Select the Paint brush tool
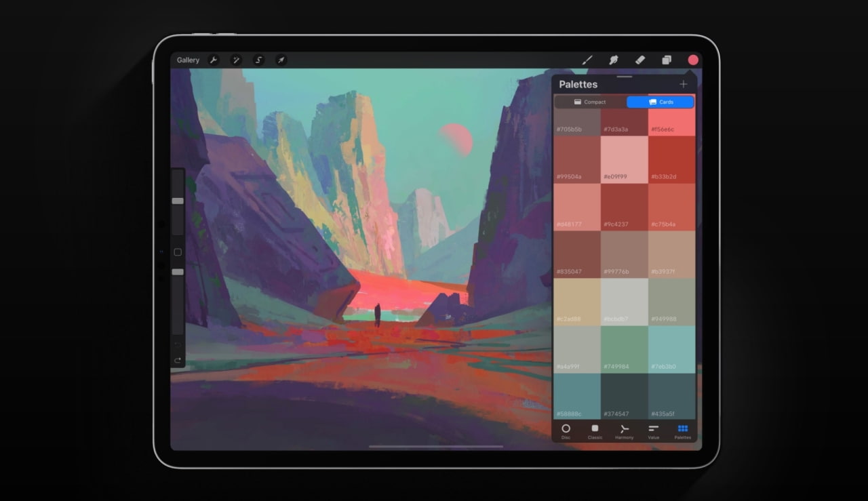 587,60
